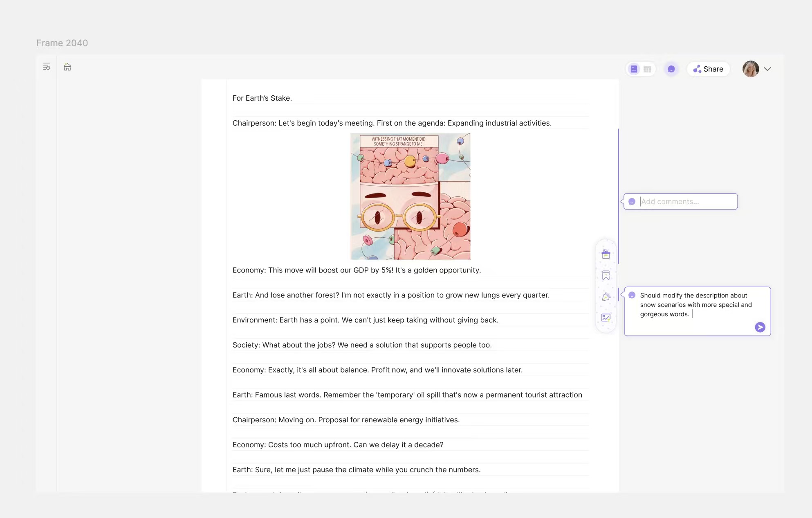
Task: Click the comment avatar beside Add comments field
Action: 632,201
